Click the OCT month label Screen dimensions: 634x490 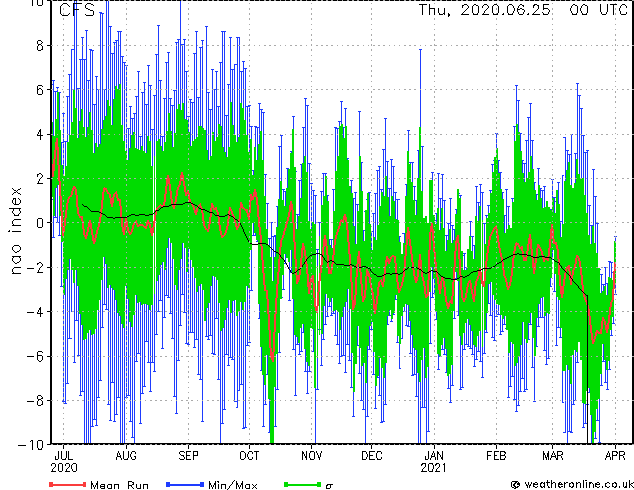249,456
